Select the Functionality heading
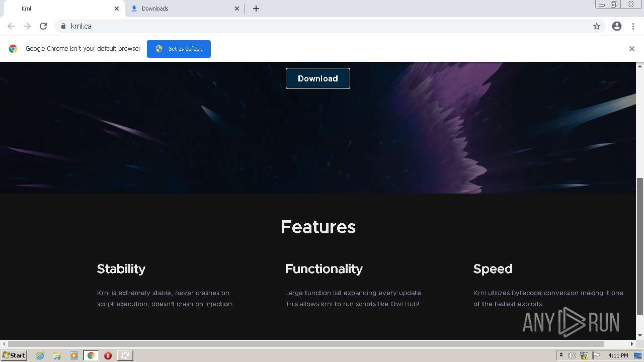This screenshot has width=644, height=362. point(324,269)
